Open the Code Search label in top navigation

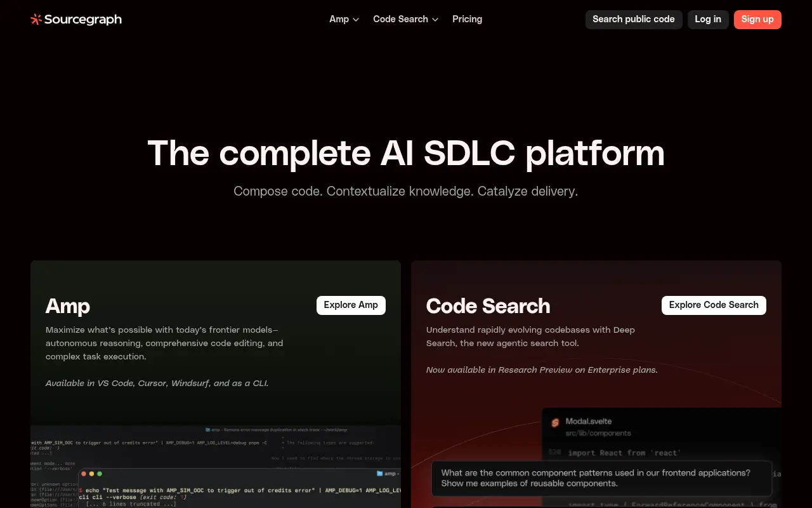(400, 19)
